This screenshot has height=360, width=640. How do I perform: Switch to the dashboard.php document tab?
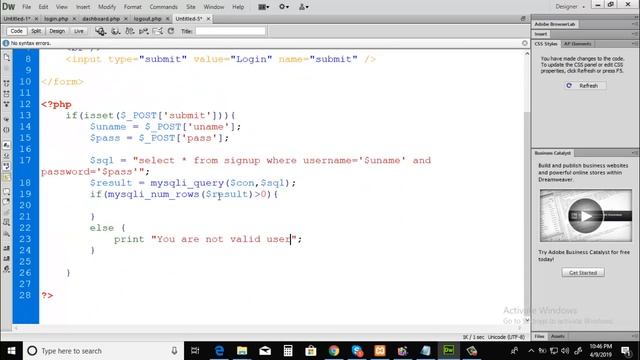(x=101, y=19)
